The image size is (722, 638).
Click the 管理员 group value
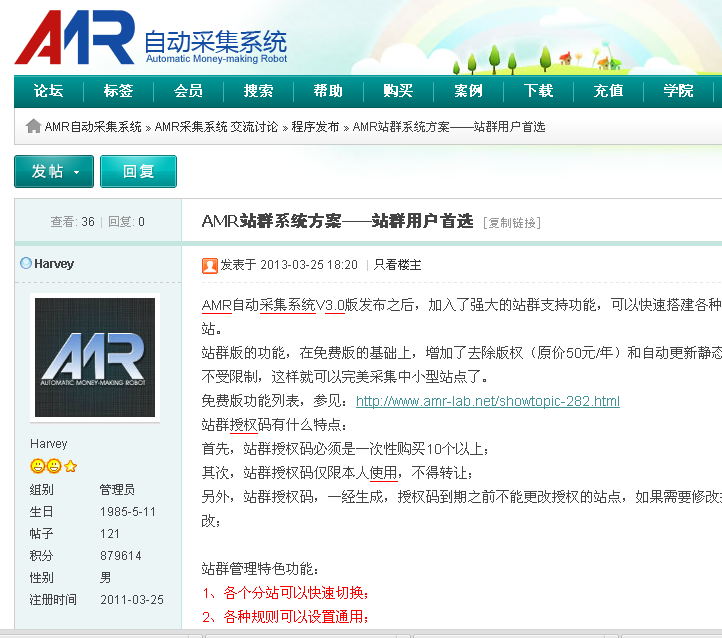[x=117, y=489]
